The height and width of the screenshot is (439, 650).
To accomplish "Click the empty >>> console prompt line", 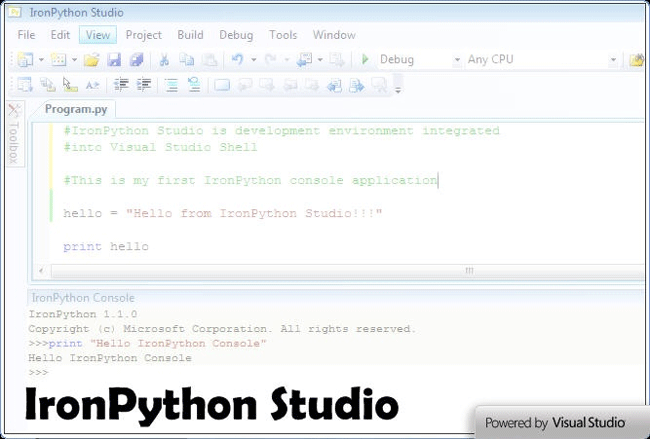I will pos(38,373).
